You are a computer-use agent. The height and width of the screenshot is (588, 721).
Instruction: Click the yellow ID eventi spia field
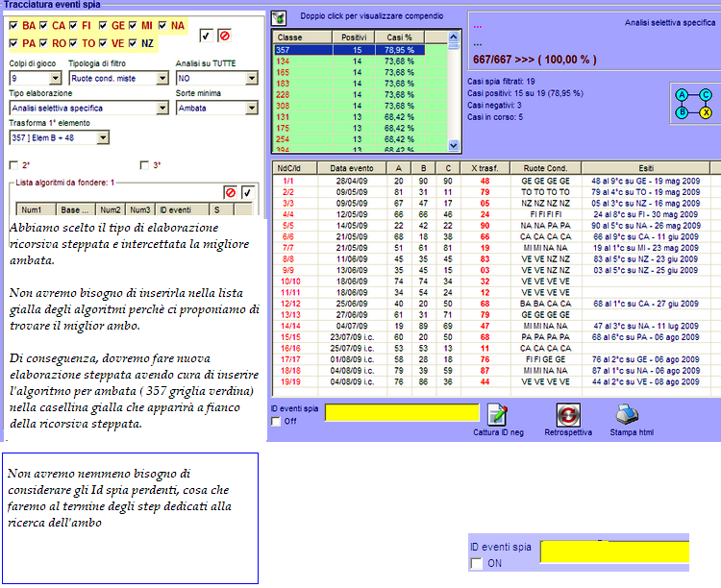[x=402, y=413]
